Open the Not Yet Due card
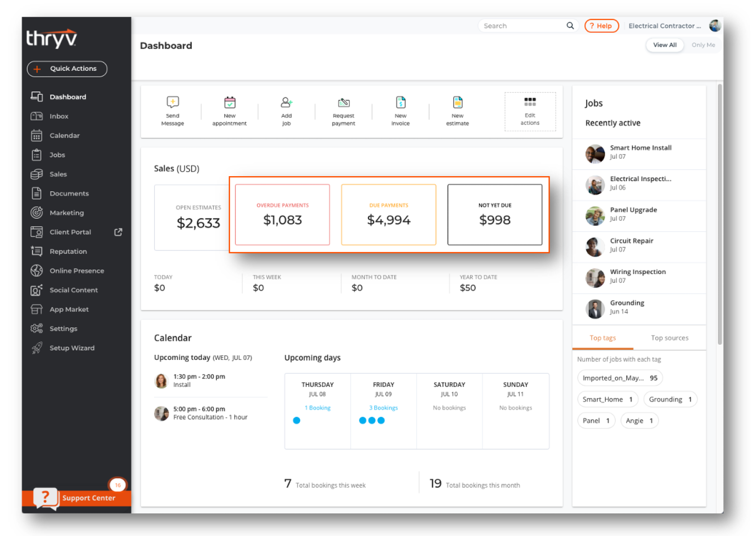This screenshot has height=536, width=756. pyautogui.click(x=495, y=215)
